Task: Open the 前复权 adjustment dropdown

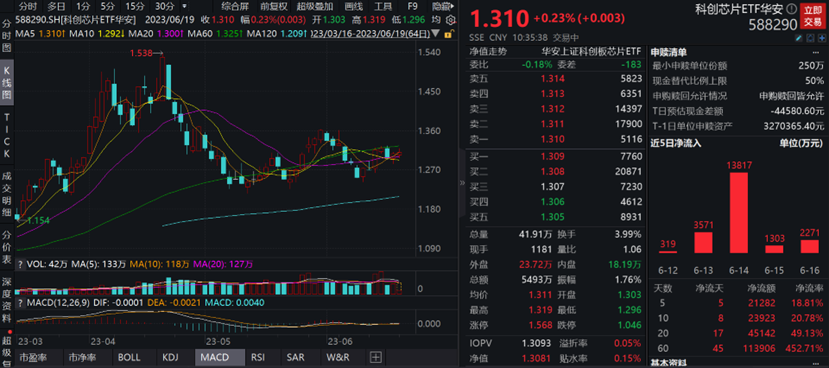Action: (x=274, y=6)
